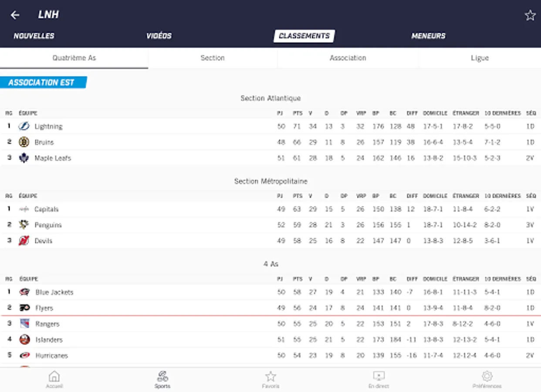The width and height of the screenshot is (541, 392).
Task: Tap the Islanders team logo
Action: point(24,340)
